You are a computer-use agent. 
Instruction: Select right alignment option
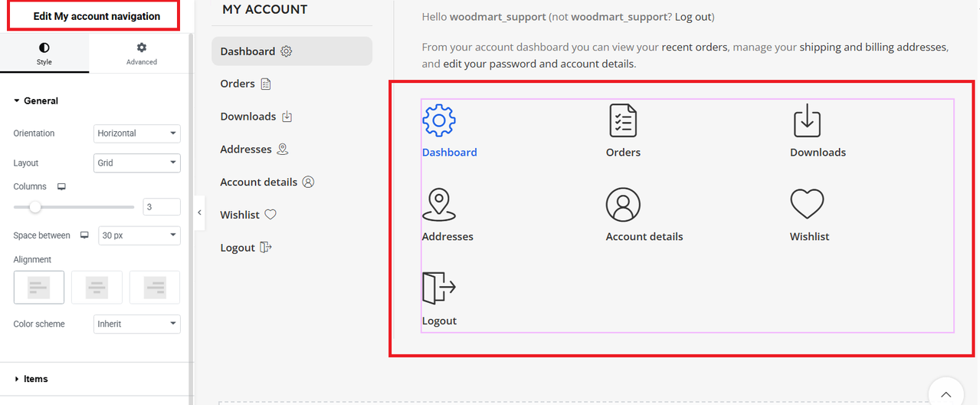(155, 287)
